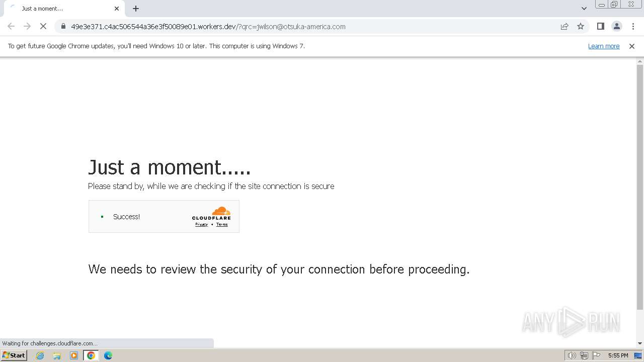644x362 pixels.
Task: Close the 'Just a moment...' tab
Action: pyautogui.click(x=117, y=9)
